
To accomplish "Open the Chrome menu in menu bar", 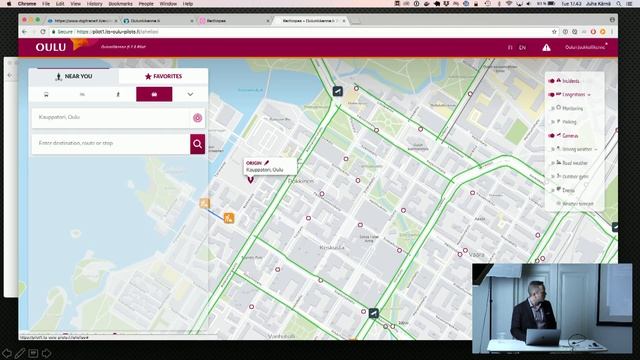I will (27, 4).
